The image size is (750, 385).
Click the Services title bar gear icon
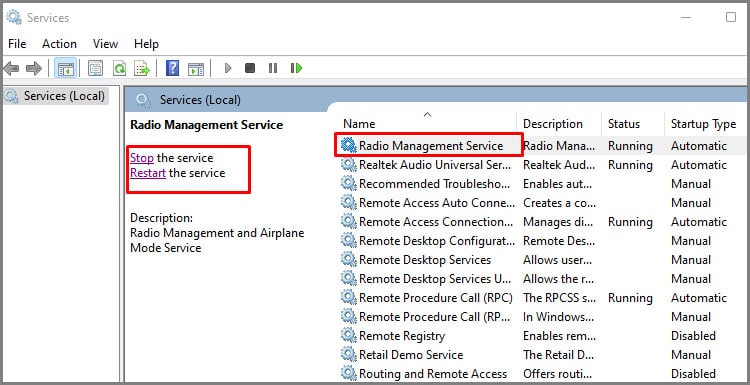pyautogui.click(x=13, y=18)
